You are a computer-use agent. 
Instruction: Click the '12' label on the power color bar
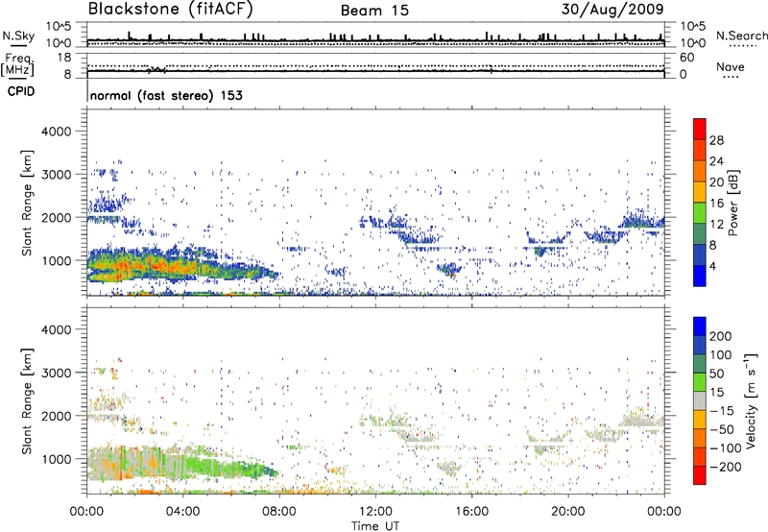pos(716,225)
